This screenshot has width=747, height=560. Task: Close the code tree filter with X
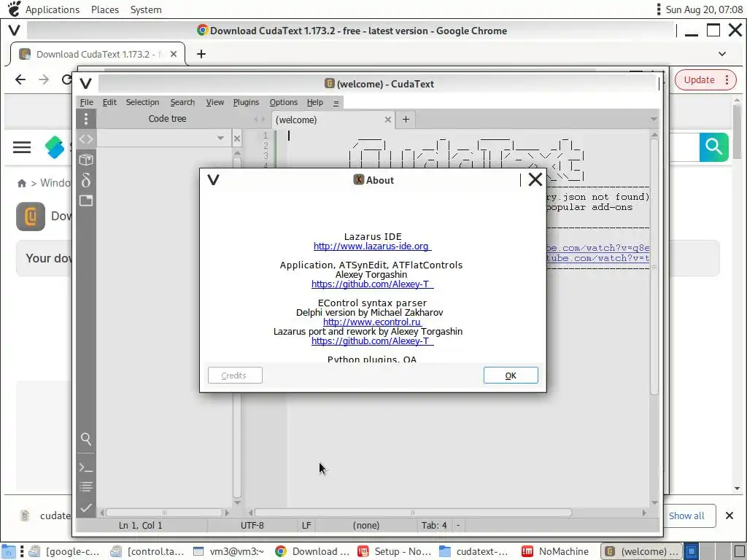237,139
